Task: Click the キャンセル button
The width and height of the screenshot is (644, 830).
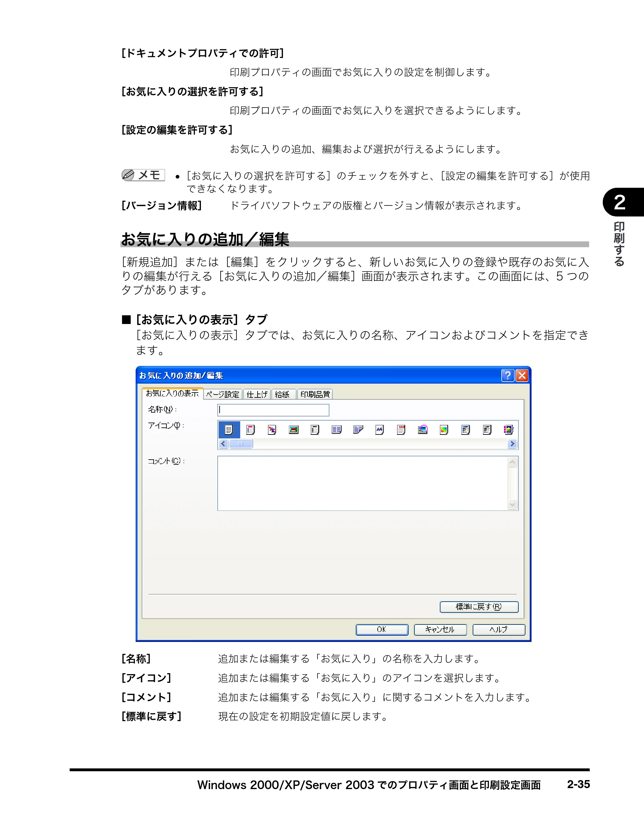Action: tap(440, 630)
